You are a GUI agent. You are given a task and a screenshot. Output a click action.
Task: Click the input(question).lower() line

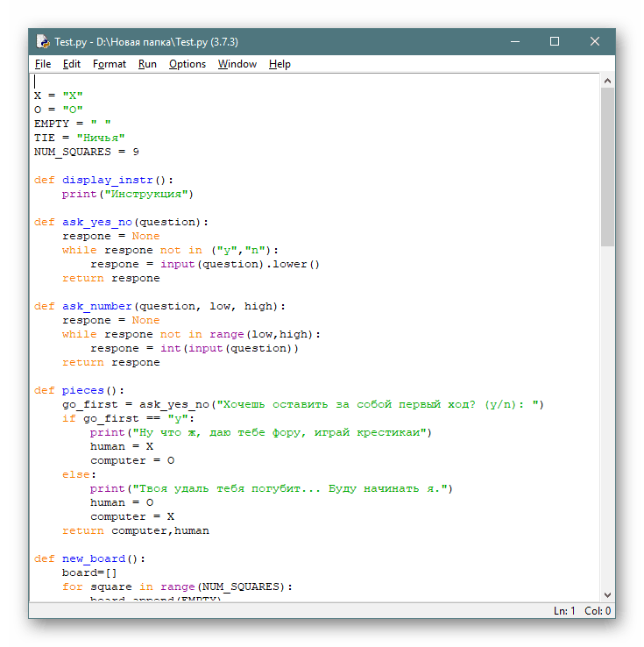[205, 264]
